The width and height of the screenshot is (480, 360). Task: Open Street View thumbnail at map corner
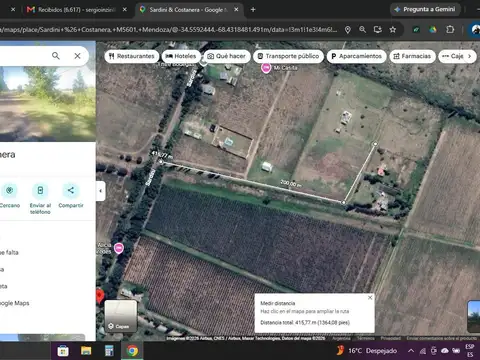coord(474,316)
